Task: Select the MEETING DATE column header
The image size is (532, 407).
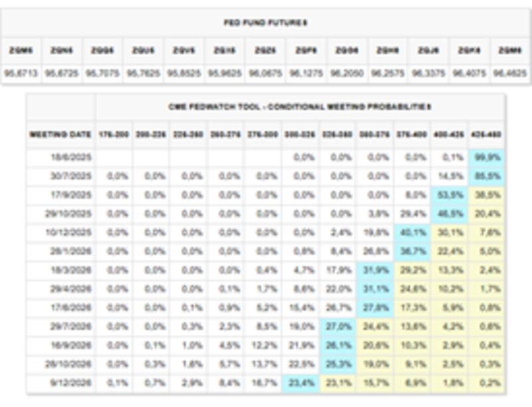Action: coord(61,134)
